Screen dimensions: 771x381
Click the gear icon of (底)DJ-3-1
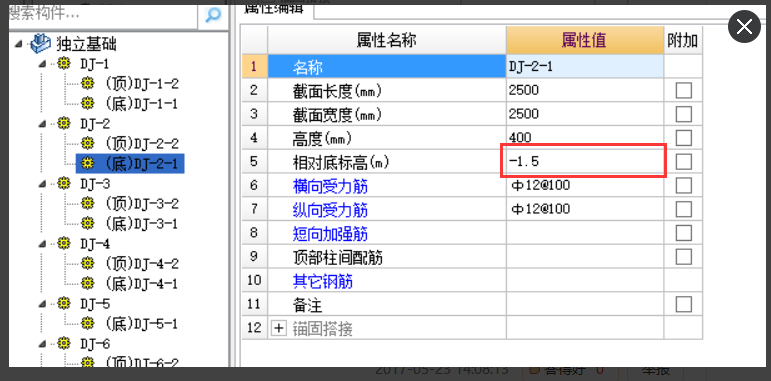pyautogui.click(x=88, y=223)
